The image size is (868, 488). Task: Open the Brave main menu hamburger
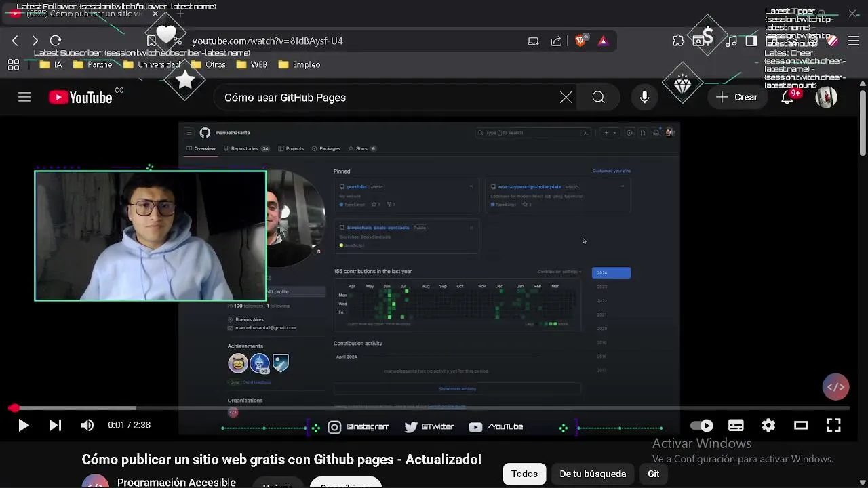pyautogui.click(x=853, y=41)
